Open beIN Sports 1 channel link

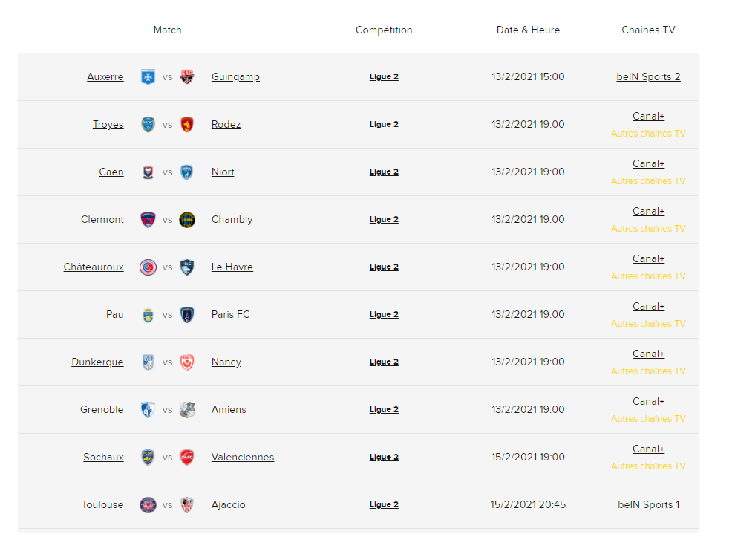[x=648, y=505]
